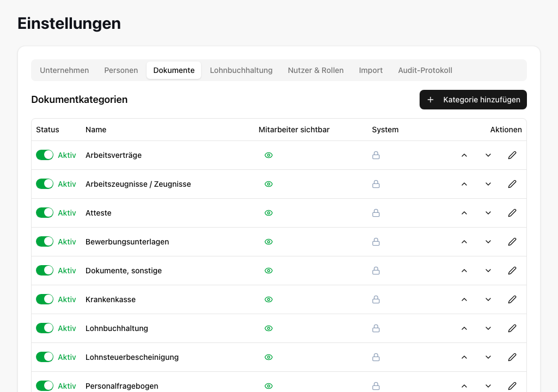The width and height of the screenshot is (558, 392).
Task: Go to the Nutzer & Rollen tab
Action: [x=316, y=70]
